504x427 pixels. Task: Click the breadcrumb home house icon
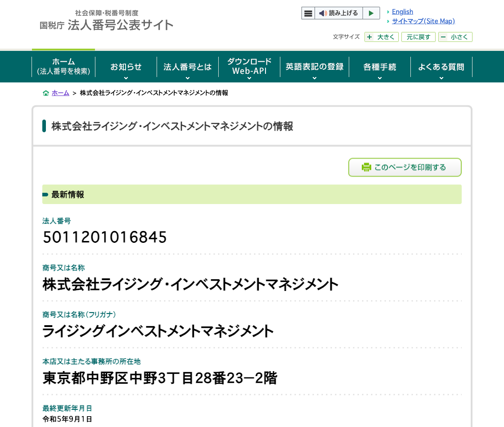click(46, 93)
